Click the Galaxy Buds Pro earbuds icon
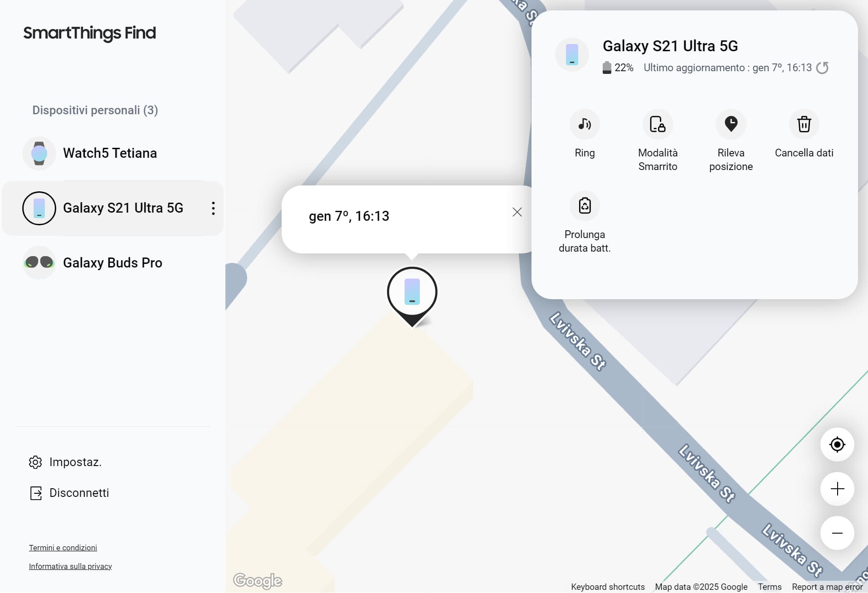Image resolution: width=868 pixels, height=593 pixels. 39,263
